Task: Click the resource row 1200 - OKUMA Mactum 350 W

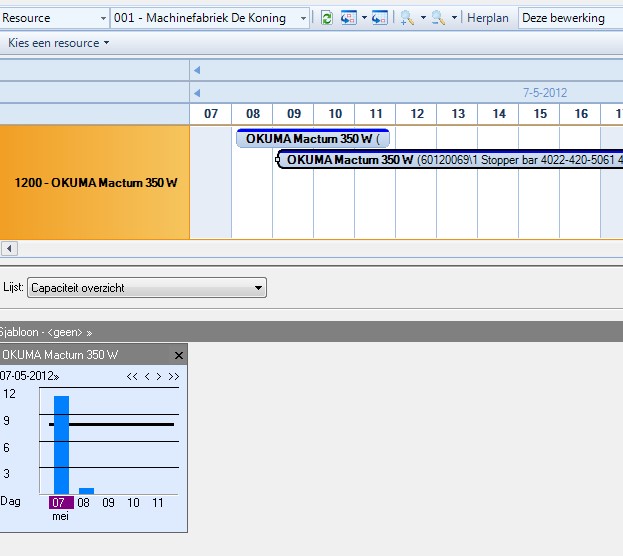Action: pos(95,182)
